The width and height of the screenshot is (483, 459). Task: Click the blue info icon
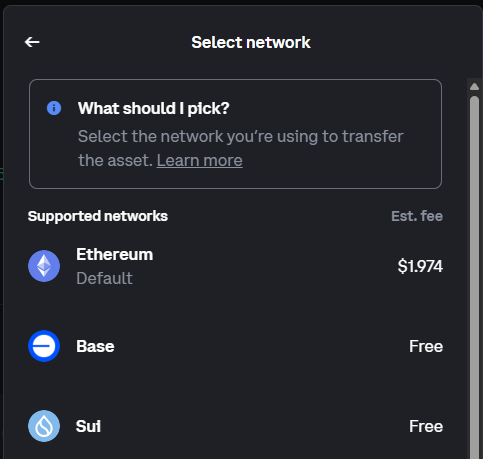click(x=54, y=108)
